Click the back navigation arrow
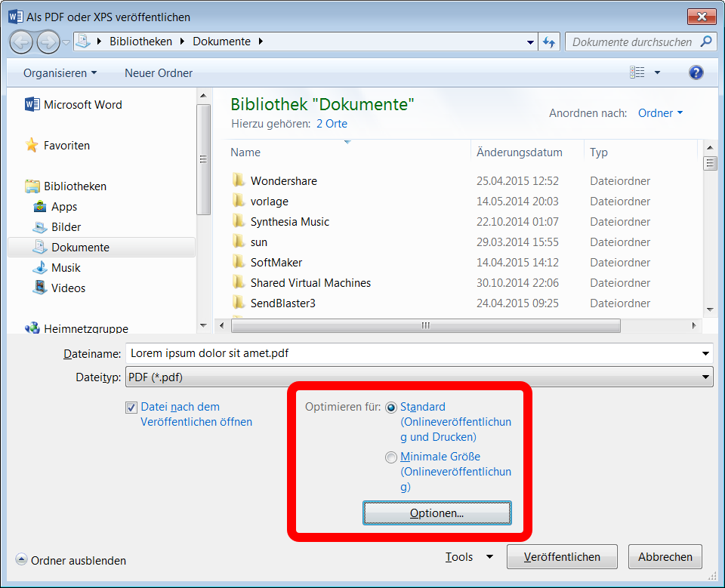The image size is (725, 588). tap(22, 42)
